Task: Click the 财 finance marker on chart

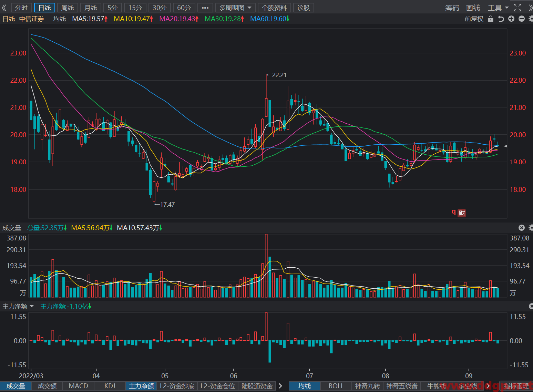Action: 462,213
